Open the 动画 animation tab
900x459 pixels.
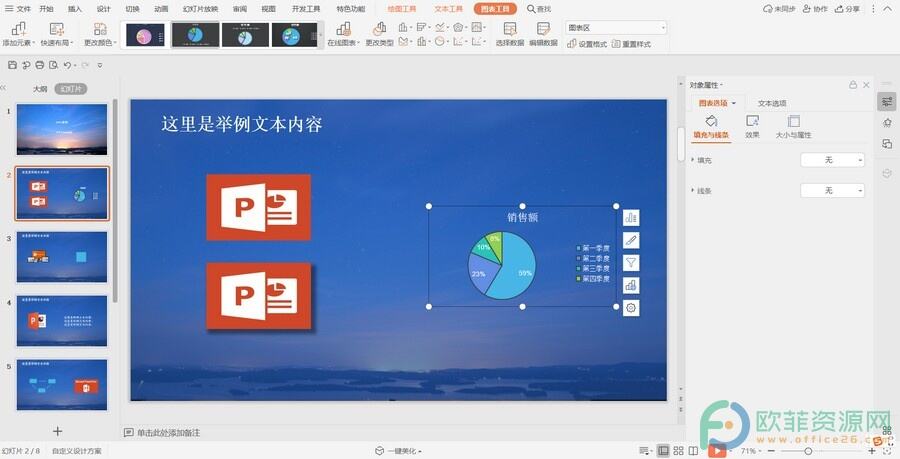coord(161,9)
